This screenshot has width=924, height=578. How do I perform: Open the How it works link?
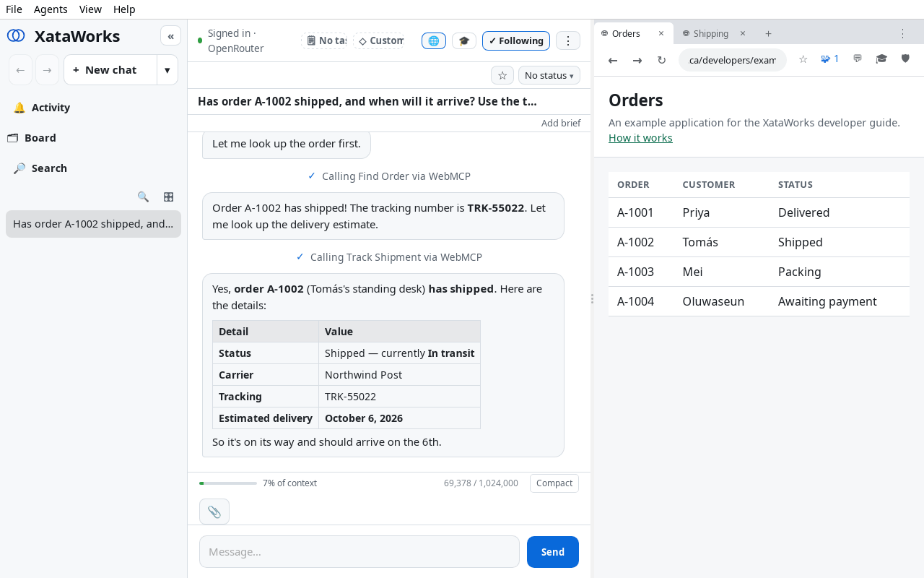640,138
